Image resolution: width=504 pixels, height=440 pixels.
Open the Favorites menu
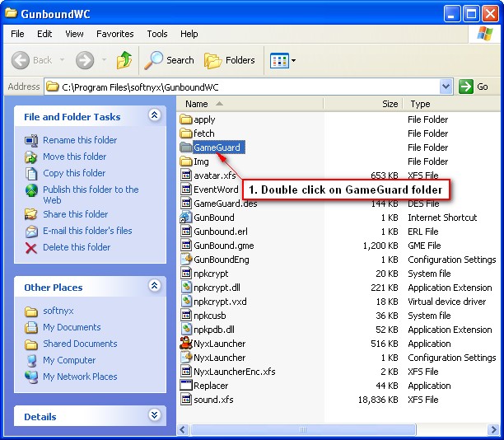click(x=115, y=34)
